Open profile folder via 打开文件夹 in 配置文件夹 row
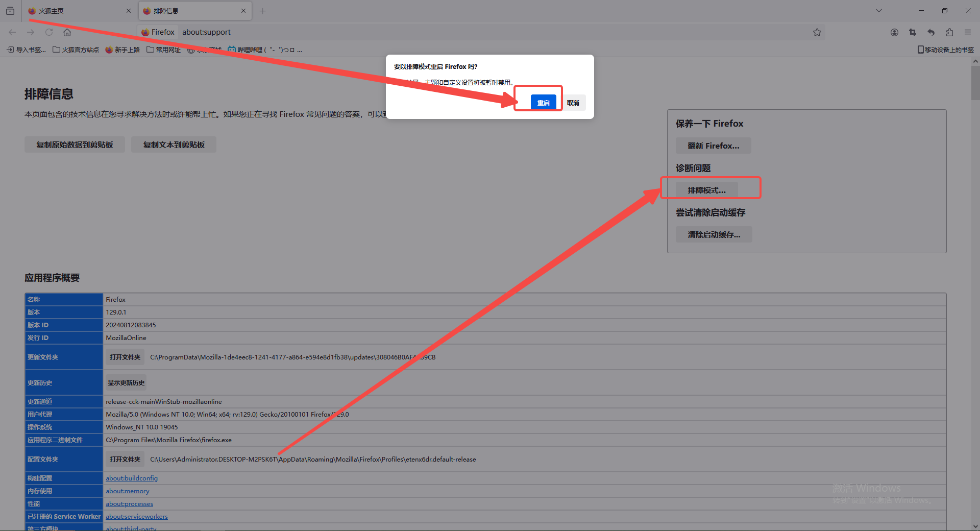The image size is (980, 531). (125, 459)
